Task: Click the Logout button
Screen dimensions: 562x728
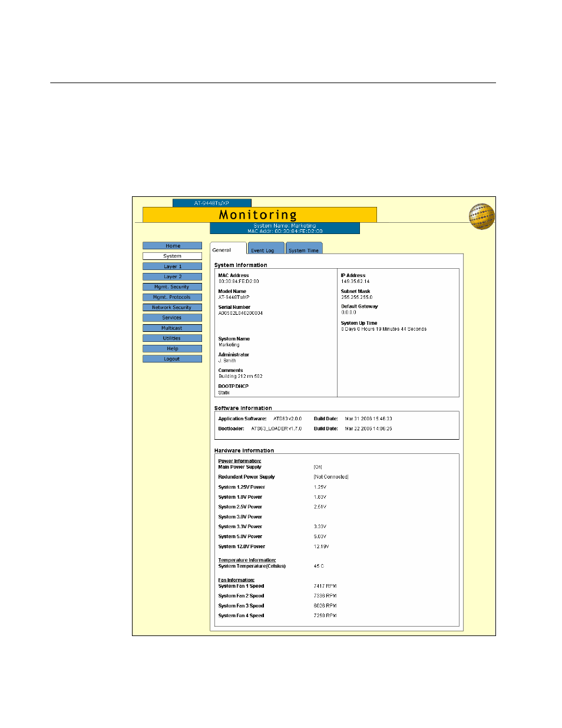Action: pyautogui.click(x=172, y=359)
